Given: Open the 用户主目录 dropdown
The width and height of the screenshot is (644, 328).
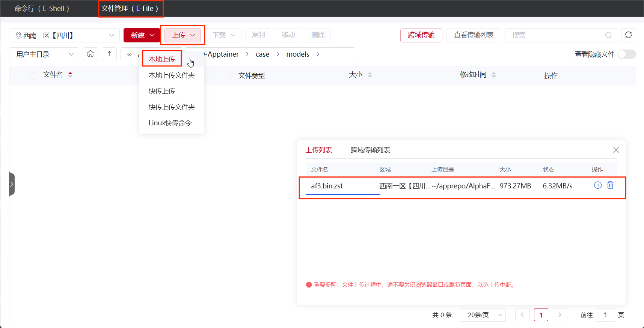Looking at the screenshot, I should [44, 54].
